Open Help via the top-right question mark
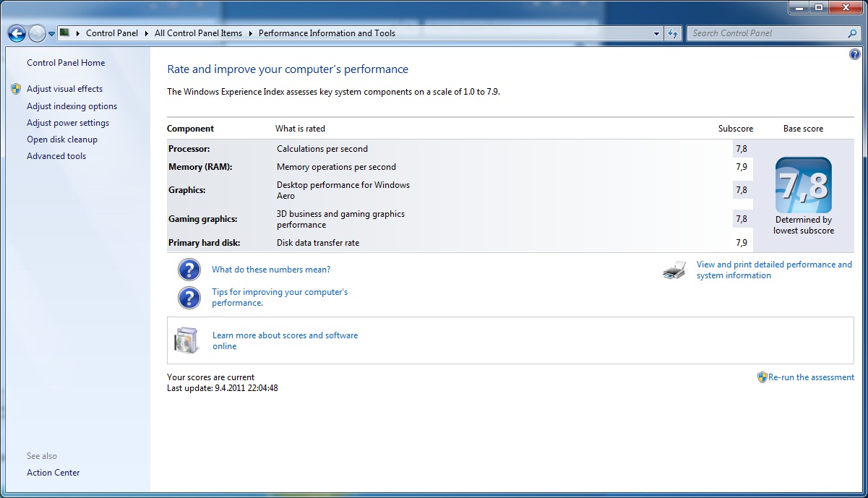Image resolution: width=868 pixels, height=498 pixels. click(x=855, y=54)
